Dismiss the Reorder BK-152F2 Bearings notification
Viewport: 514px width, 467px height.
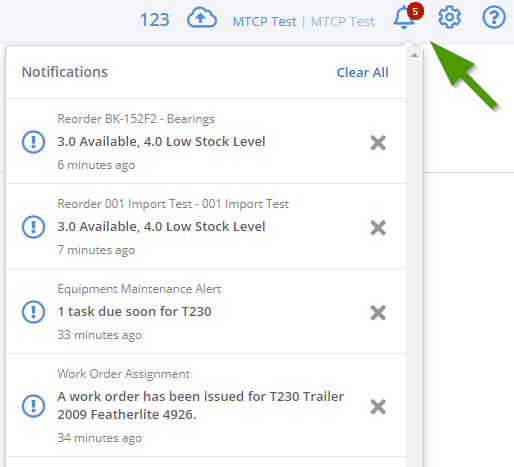tap(378, 142)
